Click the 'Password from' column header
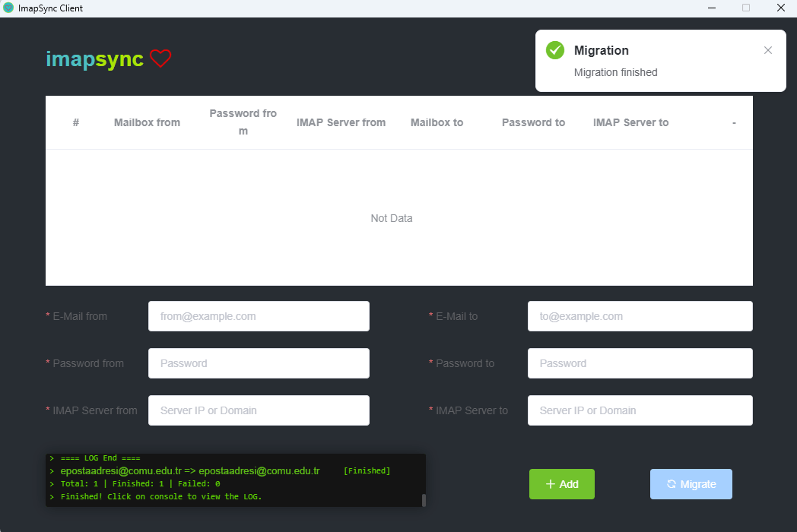This screenshot has width=797, height=532. 243,122
